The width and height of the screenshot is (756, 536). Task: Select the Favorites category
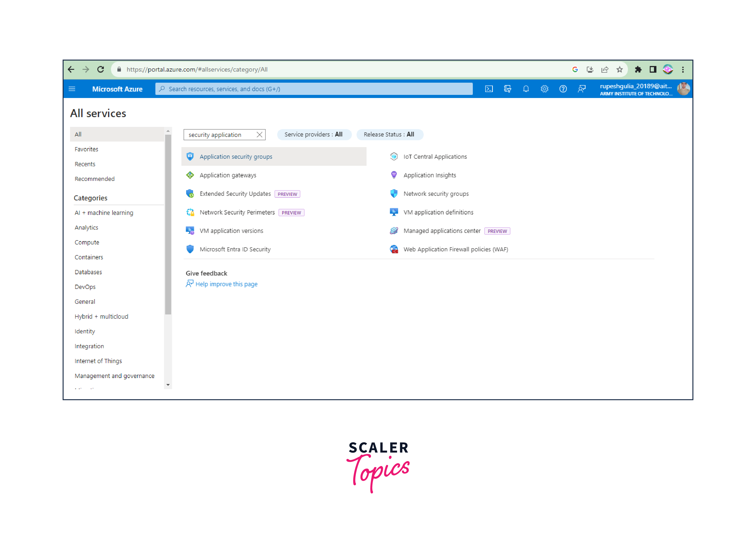pos(86,149)
